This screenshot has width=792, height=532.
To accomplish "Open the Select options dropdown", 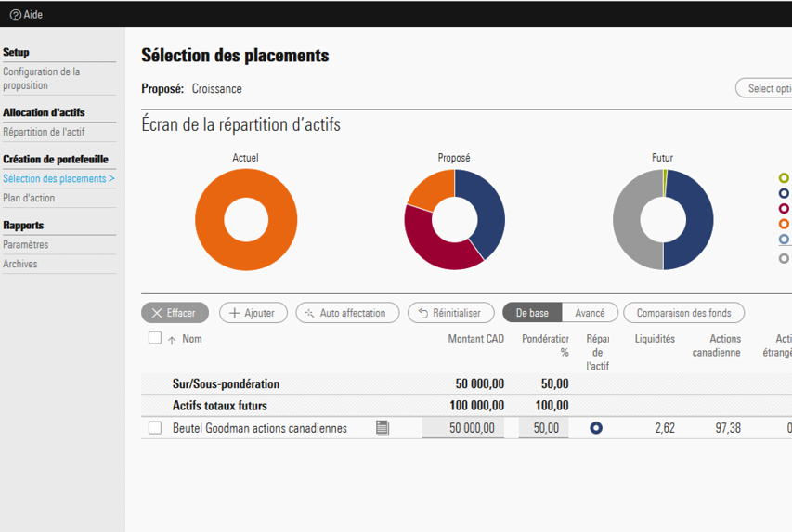I will 764,88.
